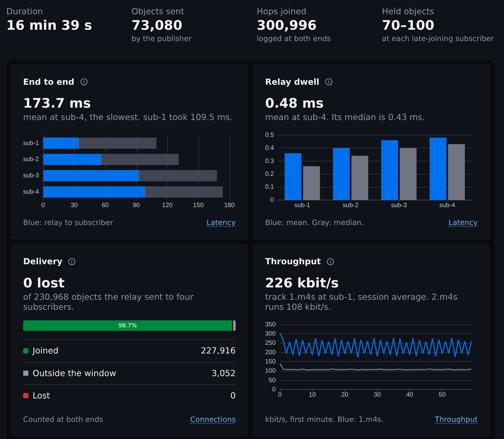Click the green Joined legend swatch
504x439 pixels.
[26, 351]
